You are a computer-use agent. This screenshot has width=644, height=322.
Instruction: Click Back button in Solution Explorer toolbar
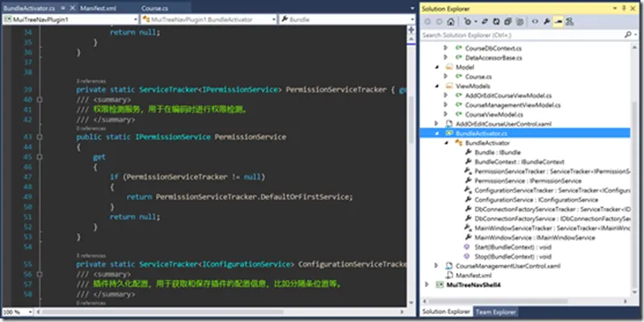click(x=428, y=21)
